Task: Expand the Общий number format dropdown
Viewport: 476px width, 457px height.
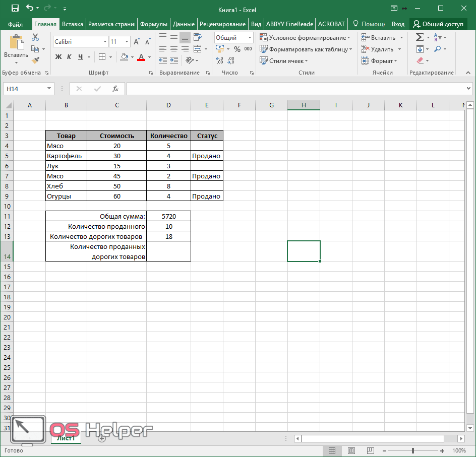Action: [x=250, y=38]
